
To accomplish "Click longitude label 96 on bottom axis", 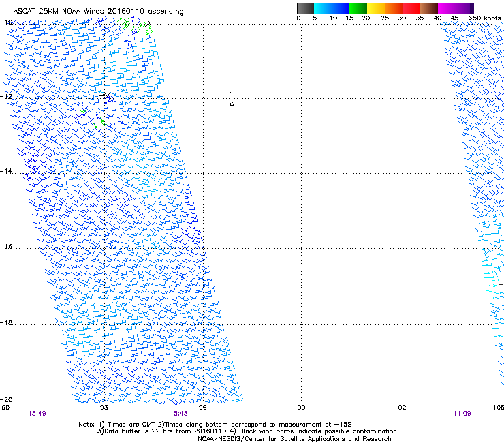I will pos(203,408).
